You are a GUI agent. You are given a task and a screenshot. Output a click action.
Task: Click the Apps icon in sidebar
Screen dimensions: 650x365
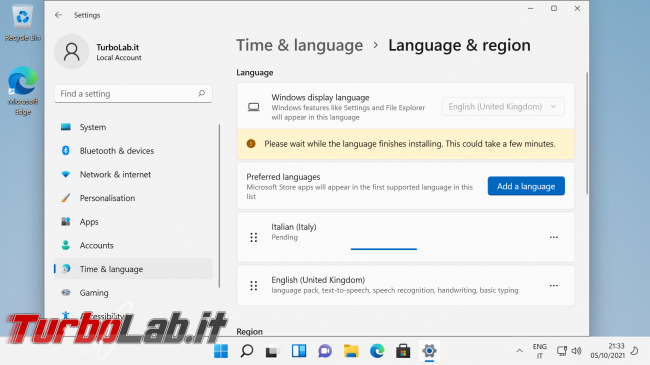pos(65,221)
